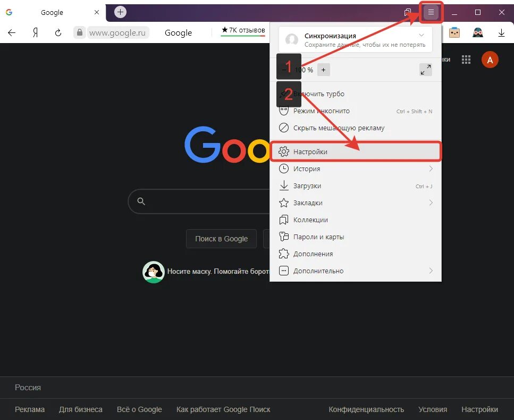Click the padlock site security icon

coord(79,32)
